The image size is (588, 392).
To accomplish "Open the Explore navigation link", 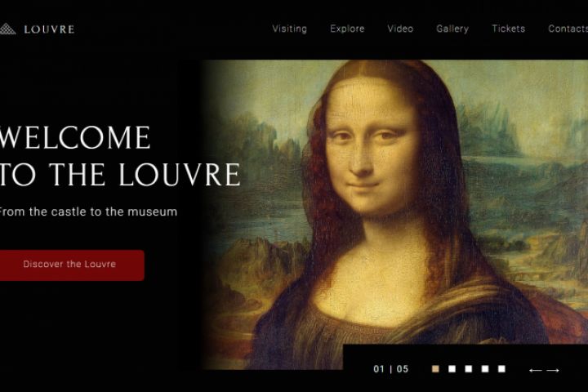I will [347, 29].
